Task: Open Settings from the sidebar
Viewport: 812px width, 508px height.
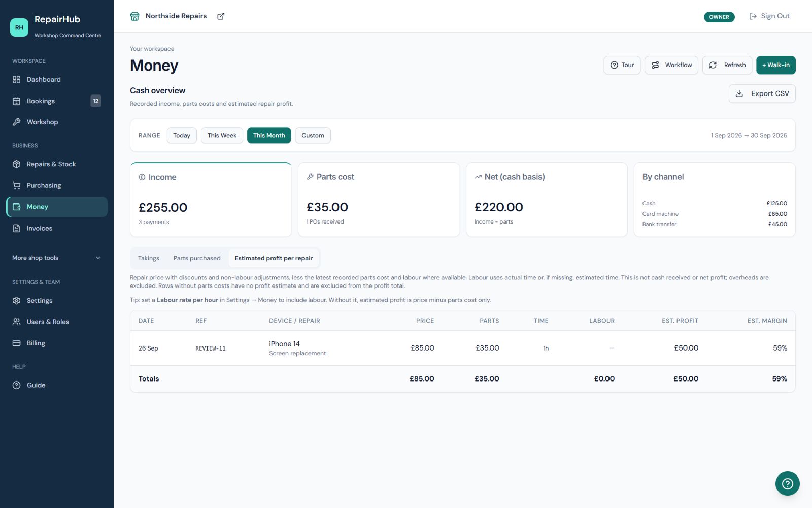Action: (x=57, y=301)
